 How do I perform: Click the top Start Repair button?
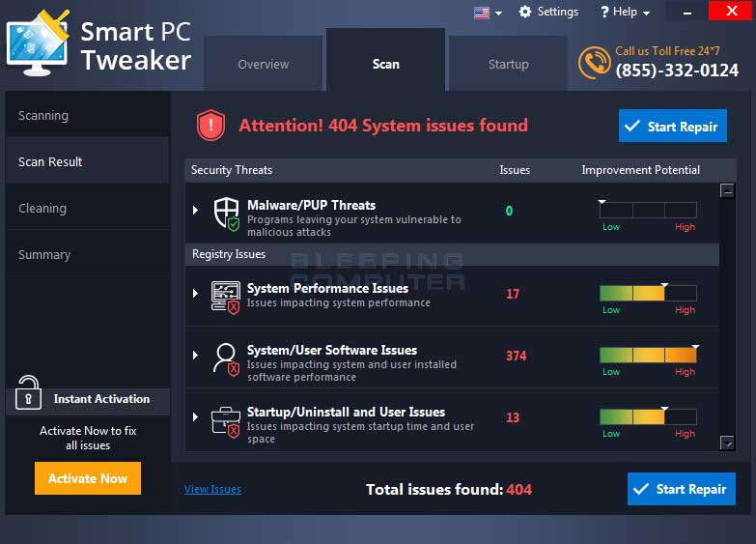(x=673, y=126)
